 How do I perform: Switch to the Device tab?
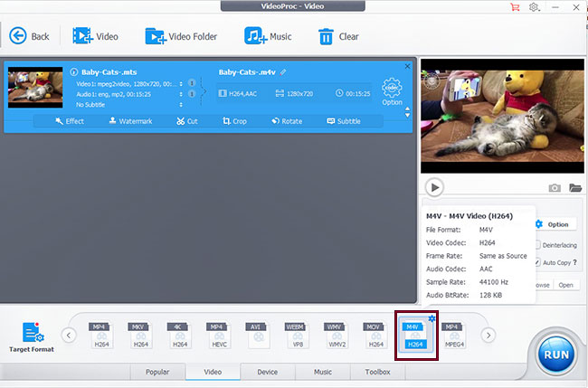268,372
